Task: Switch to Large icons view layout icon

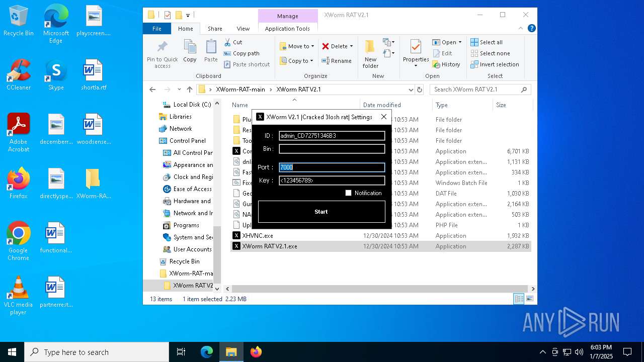Action: [529, 299]
